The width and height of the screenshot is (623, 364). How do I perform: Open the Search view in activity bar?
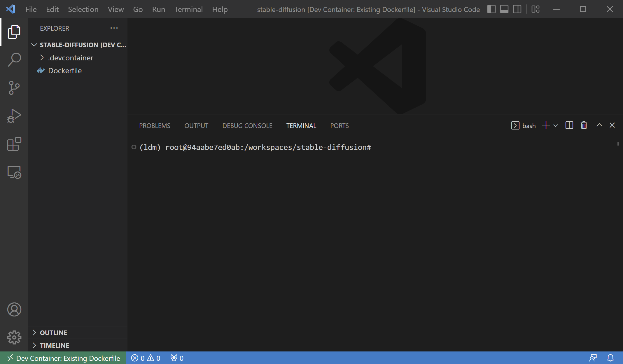[x=14, y=60]
